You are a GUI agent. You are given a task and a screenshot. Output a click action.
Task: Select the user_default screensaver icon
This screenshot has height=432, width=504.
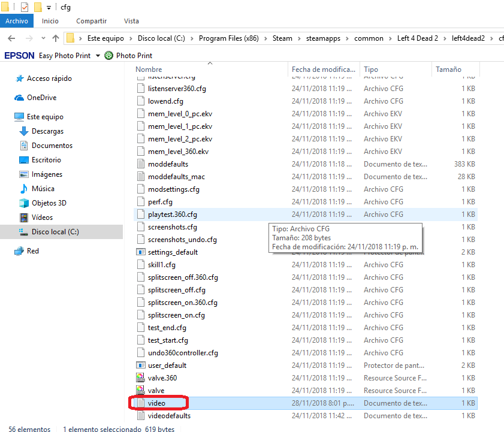pyautogui.click(x=141, y=365)
